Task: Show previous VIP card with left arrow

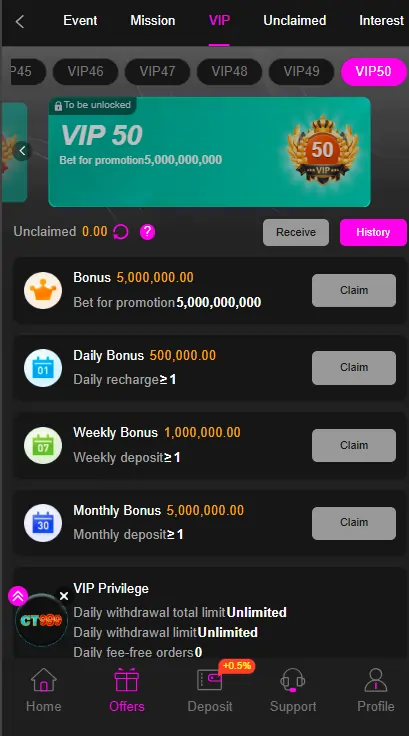Action: click(x=22, y=151)
